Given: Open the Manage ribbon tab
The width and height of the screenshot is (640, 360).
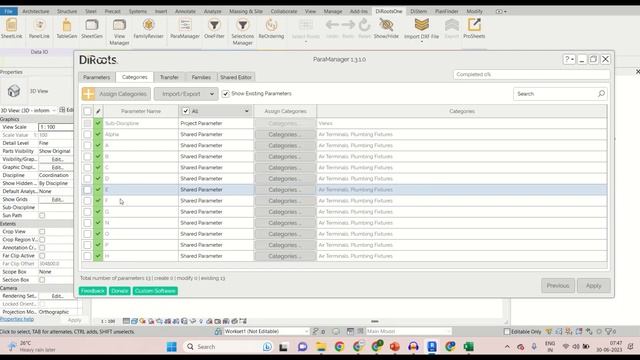Looking at the screenshot, I should coord(333,11).
